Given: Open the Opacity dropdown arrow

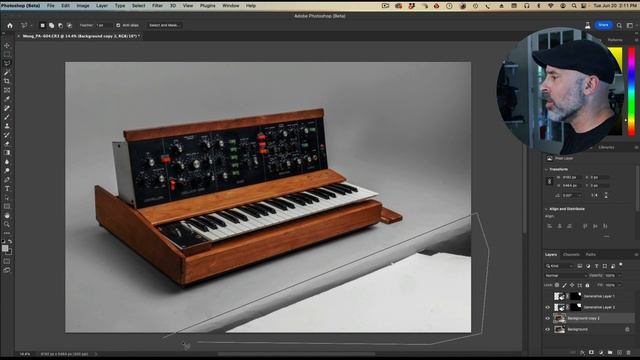Looking at the screenshot, I should click(619, 276).
